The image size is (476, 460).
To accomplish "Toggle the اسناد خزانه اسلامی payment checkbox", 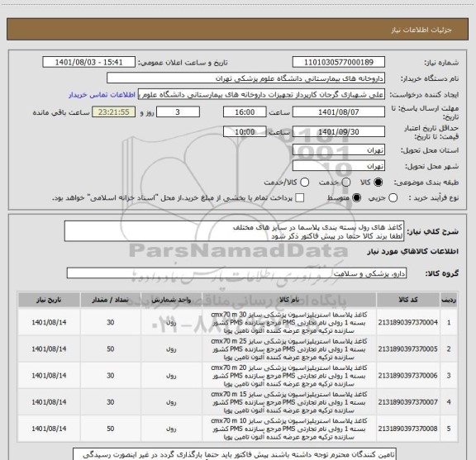I will tap(300, 198).
